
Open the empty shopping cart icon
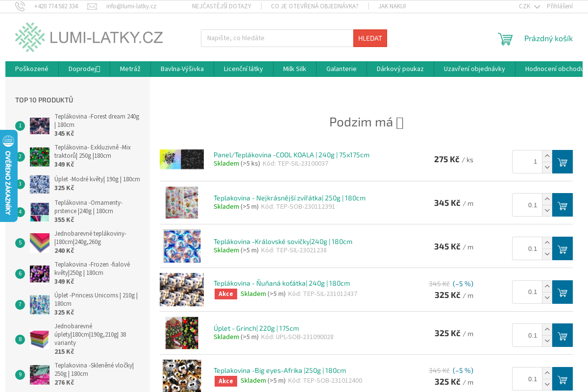click(505, 39)
